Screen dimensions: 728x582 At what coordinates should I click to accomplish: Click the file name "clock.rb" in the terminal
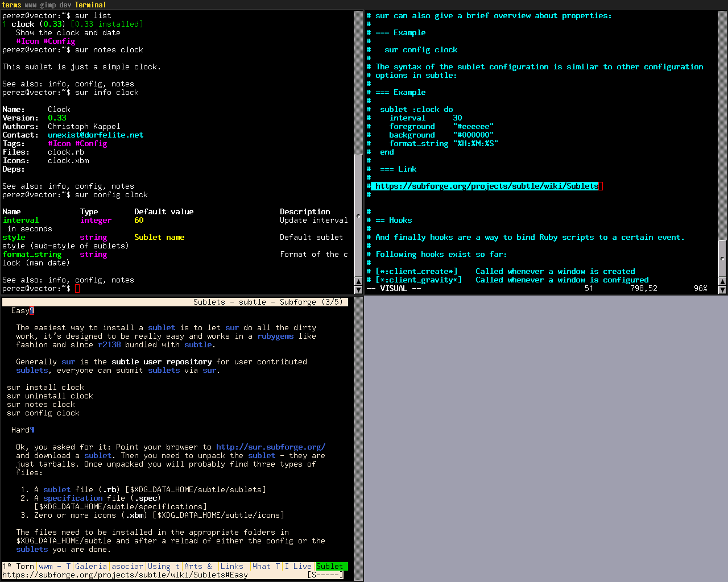click(66, 152)
